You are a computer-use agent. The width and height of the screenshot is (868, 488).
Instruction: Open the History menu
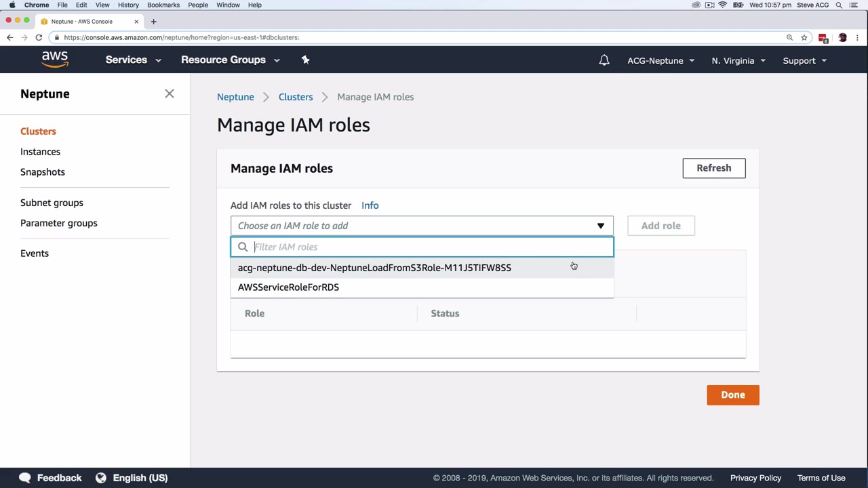pyautogui.click(x=128, y=5)
